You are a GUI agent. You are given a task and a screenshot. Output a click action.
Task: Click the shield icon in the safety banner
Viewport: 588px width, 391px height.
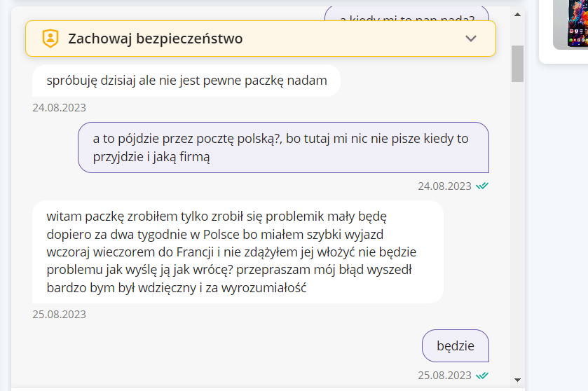pos(50,39)
